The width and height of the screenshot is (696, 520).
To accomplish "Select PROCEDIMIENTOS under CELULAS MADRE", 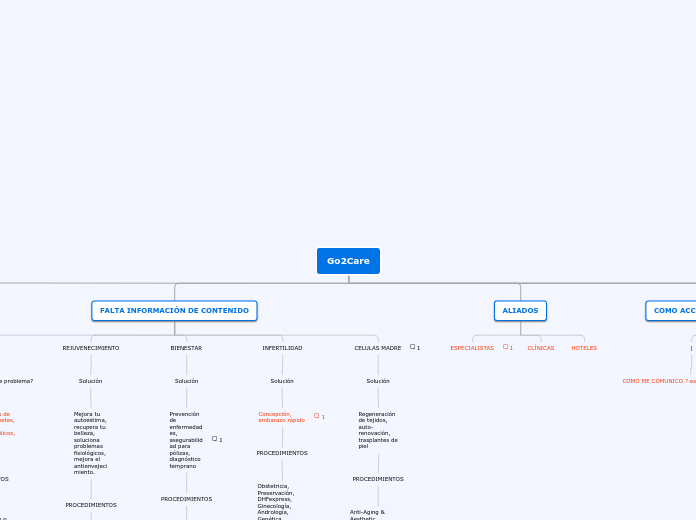I will pyautogui.click(x=378, y=479).
